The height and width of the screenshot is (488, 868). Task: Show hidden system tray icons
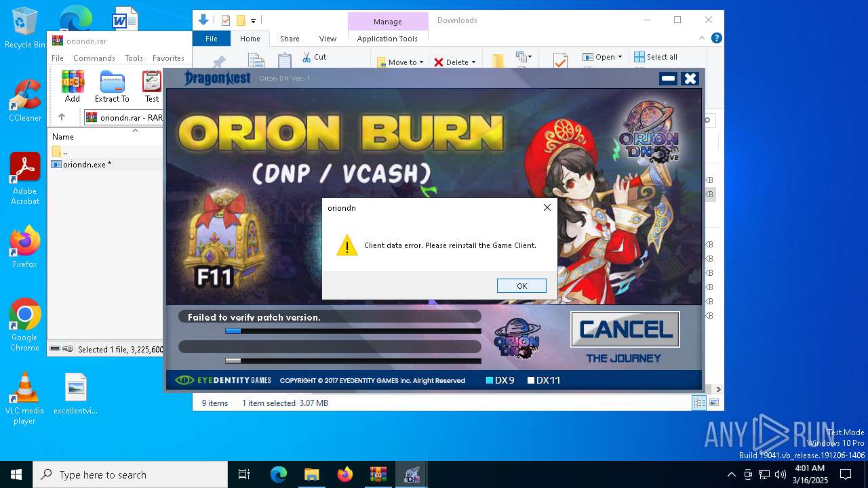pyautogui.click(x=731, y=474)
